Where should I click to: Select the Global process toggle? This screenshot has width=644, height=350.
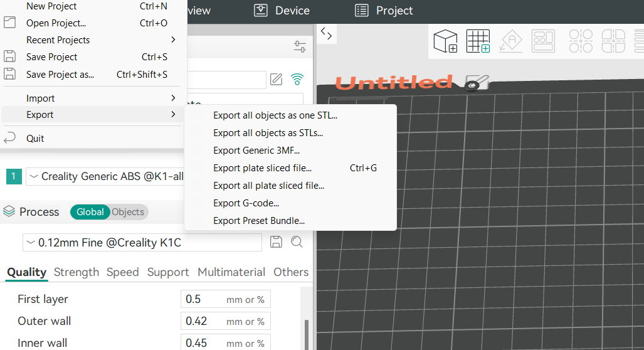[90, 212]
